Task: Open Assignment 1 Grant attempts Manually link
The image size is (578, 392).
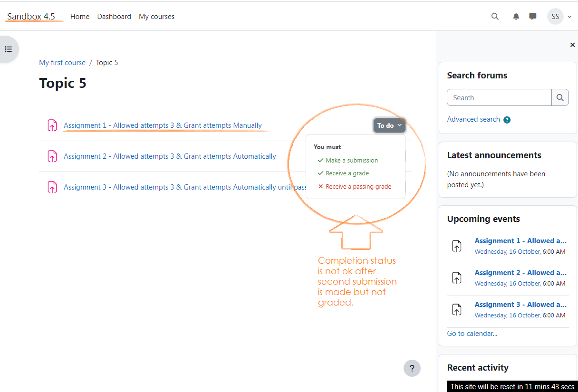Action: click(x=163, y=125)
